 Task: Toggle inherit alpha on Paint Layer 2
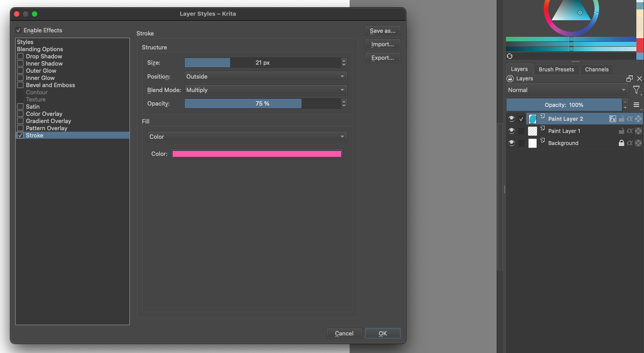point(630,119)
